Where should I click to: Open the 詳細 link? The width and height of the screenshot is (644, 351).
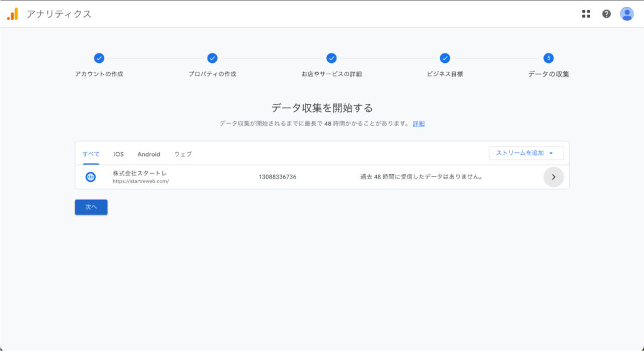[x=418, y=123]
